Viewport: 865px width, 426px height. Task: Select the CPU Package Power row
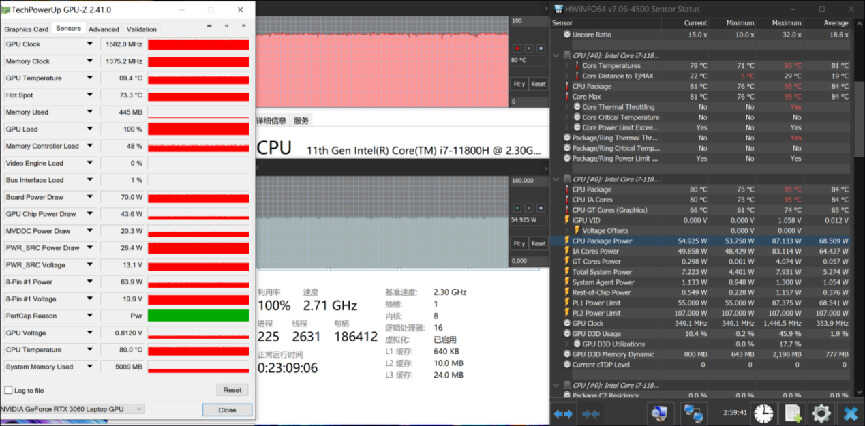[702, 241]
